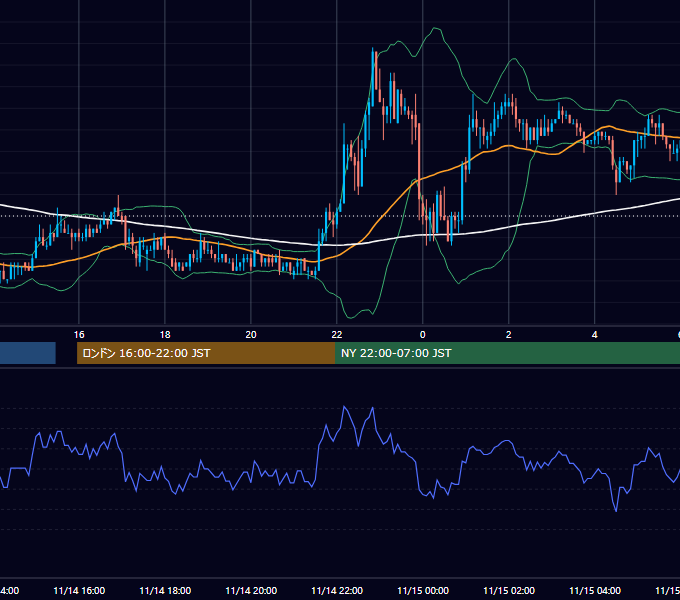
Task: Click the 18 hour label on price chart
Action: point(165,335)
